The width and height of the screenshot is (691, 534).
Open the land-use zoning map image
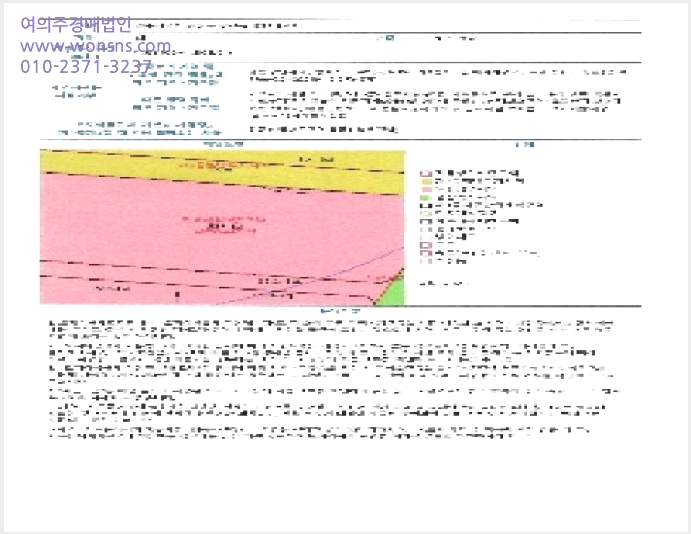tap(223, 227)
